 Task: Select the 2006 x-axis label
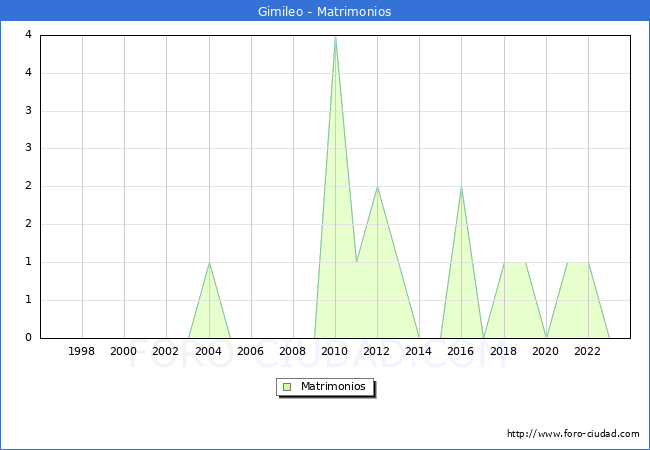tap(250, 351)
